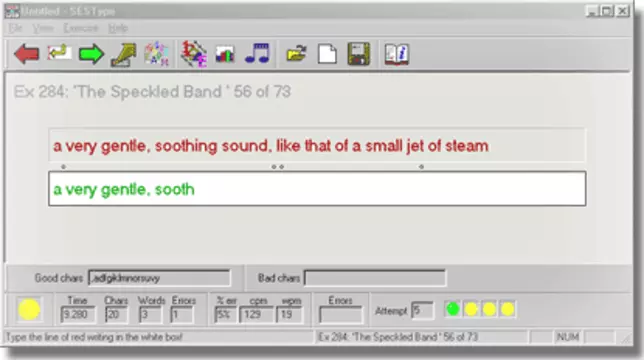This screenshot has height=360, width=644.
Task: Click the large yellow status light
Action: pos(29,310)
